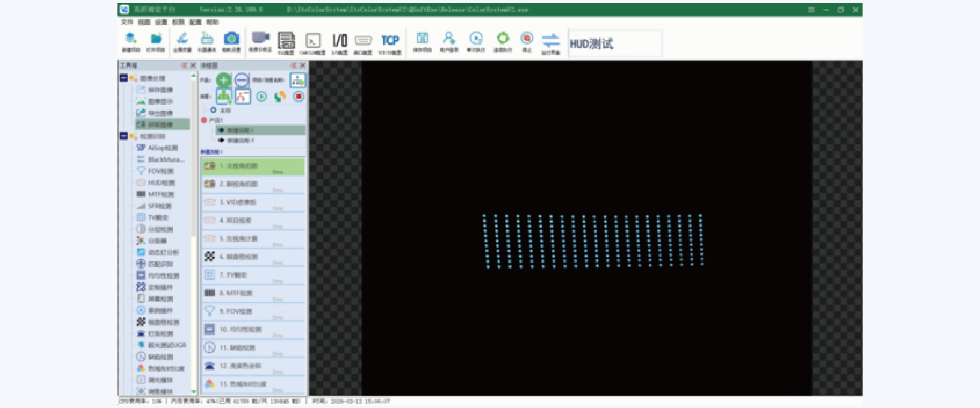The width and height of the screenshot is (980, 408).
Task: Click the blue minus remove-product button
Action: 242,80
